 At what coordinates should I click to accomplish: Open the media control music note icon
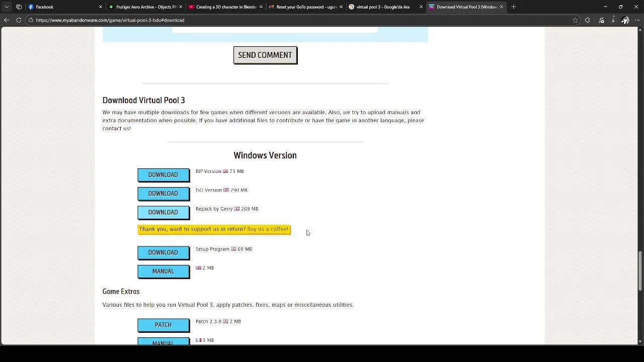point(601,20)
